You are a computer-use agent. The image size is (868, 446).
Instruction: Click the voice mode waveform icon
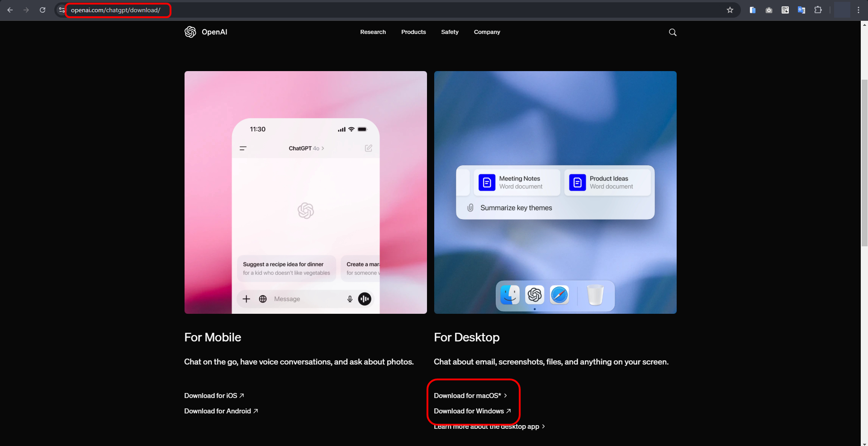pos(365,299)
